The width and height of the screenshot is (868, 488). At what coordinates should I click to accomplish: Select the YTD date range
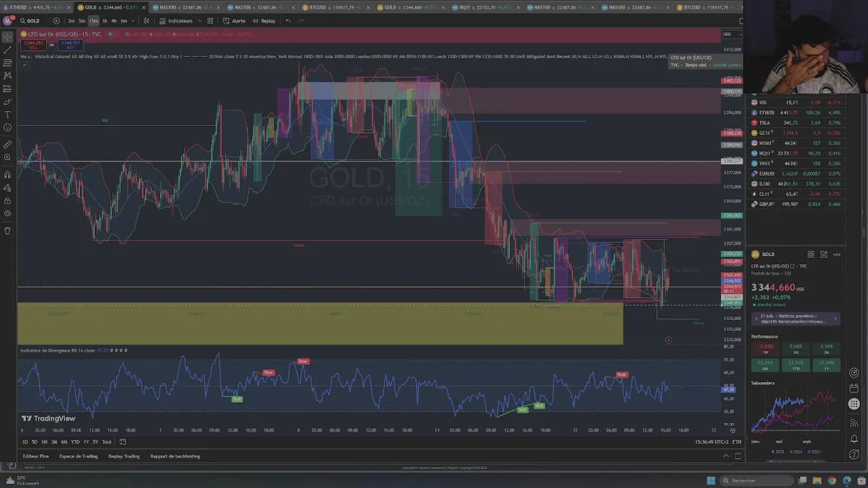pos(75,442)
